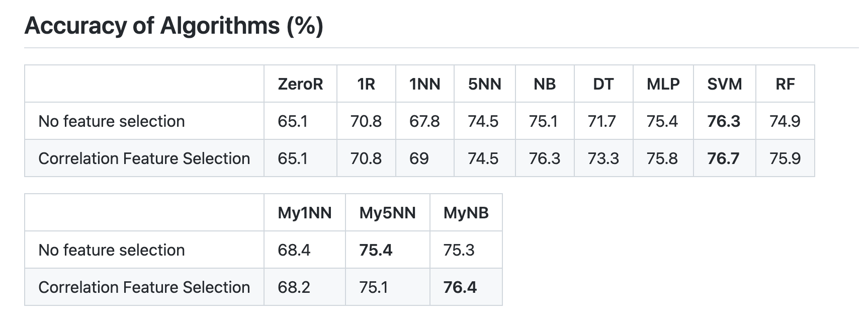Click No feature selection label in first table
868x323 pixels.
coord(112,121)
